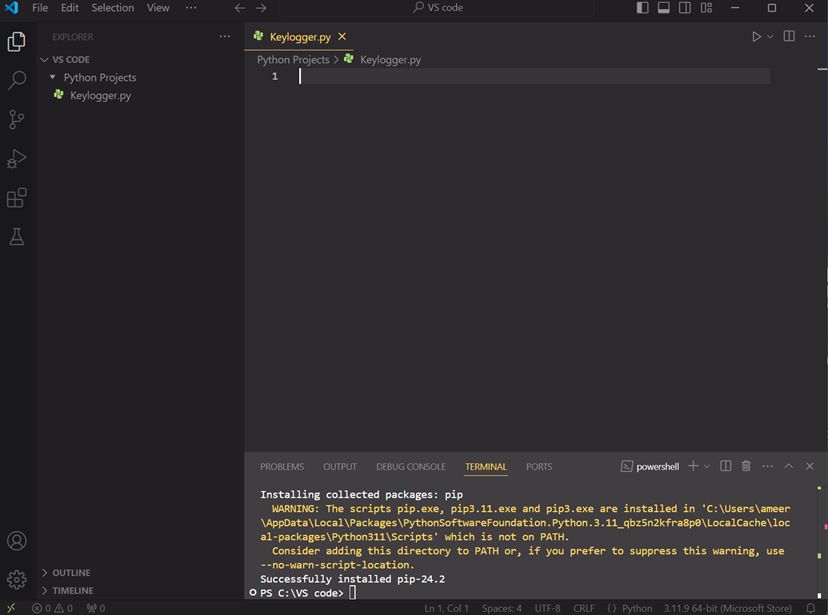This screenshot has height=615, width=828.
Task: Close the terminal panel
Action: pyautogui.click(x=810, y=466)
